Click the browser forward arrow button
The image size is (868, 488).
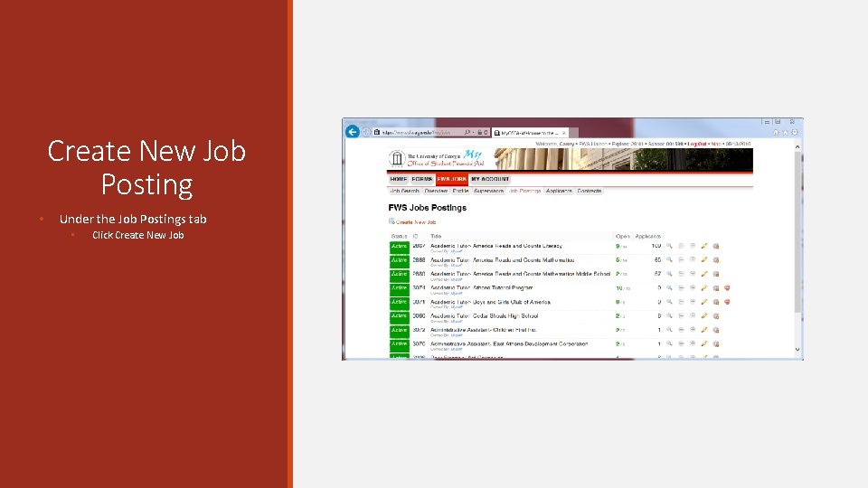[366, 132]
